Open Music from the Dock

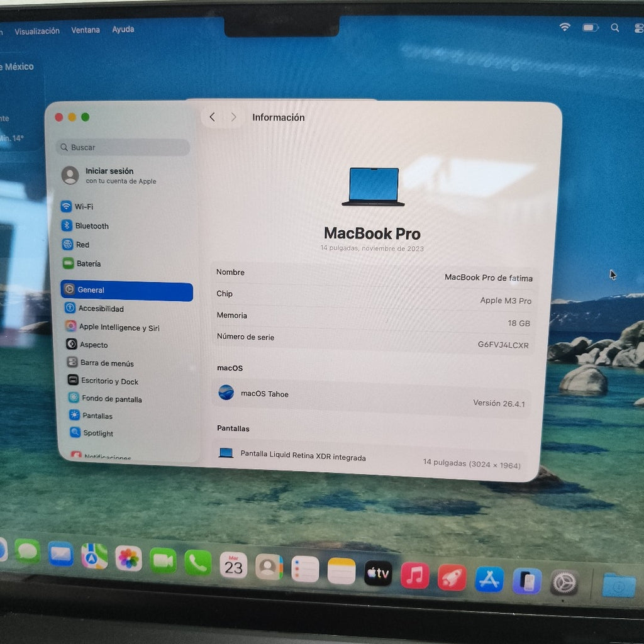pos(415,575)
